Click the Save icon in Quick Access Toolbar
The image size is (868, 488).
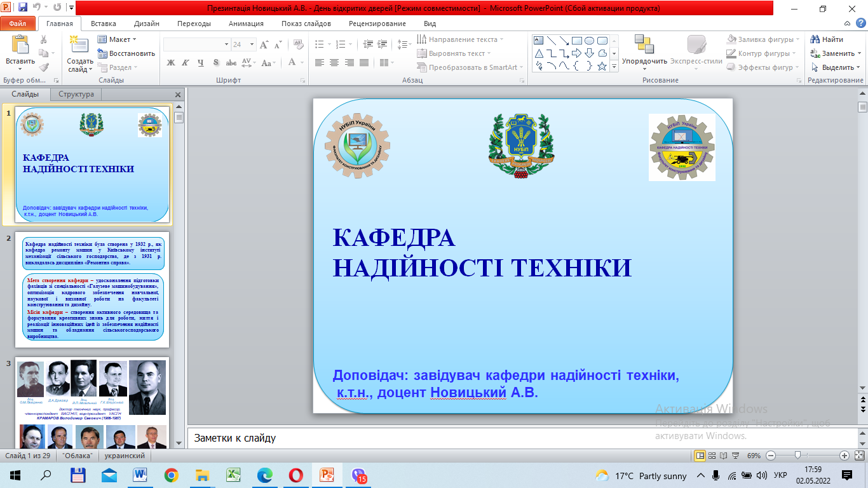23,8
